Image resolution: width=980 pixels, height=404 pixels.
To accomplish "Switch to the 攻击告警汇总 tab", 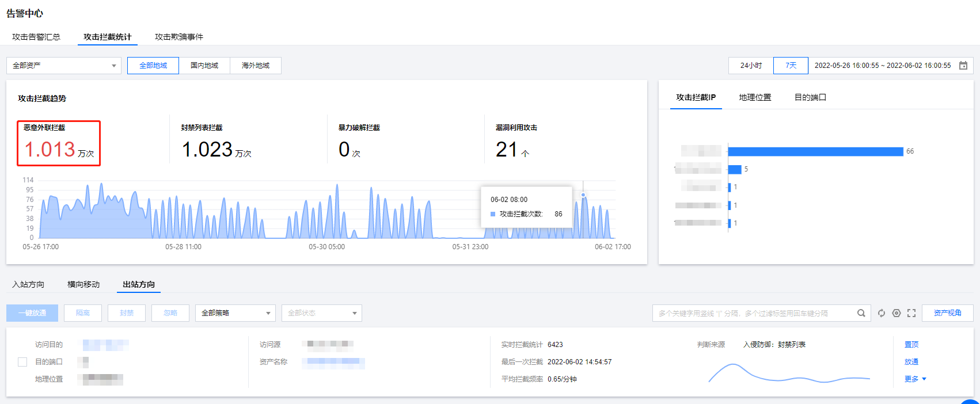I will point(36,37).
